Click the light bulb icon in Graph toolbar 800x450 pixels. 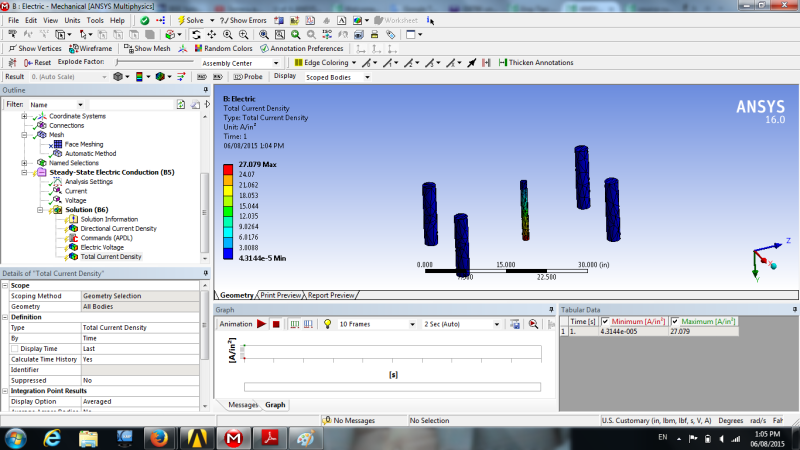point(328,324)
